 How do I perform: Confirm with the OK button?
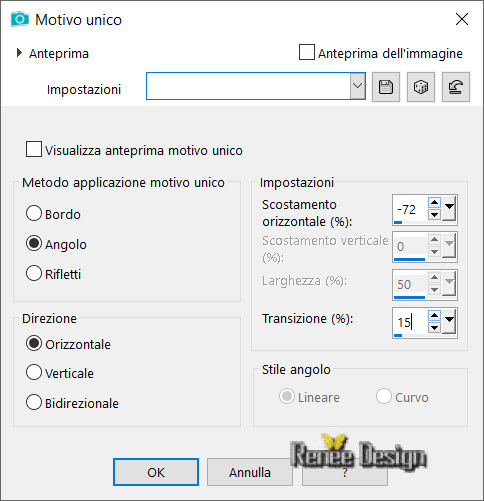click(x=156, y=472)
